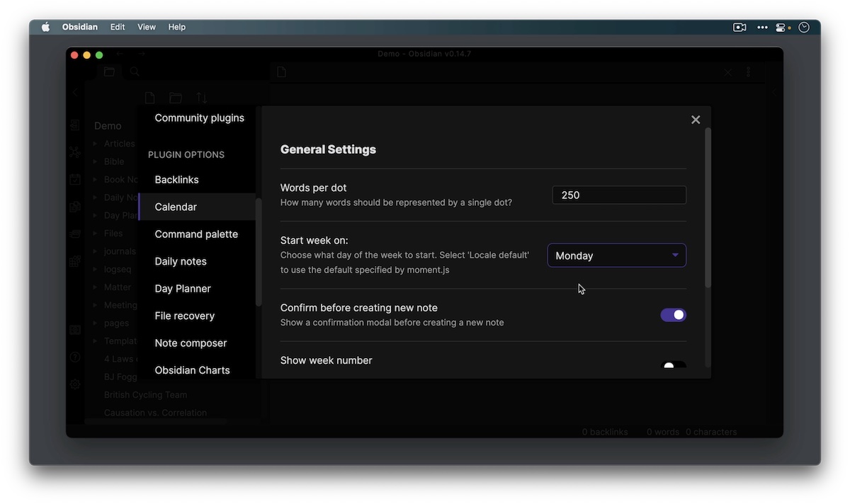Click the Words per dot field
850x504 pixels.
click(x=619, y=195)
